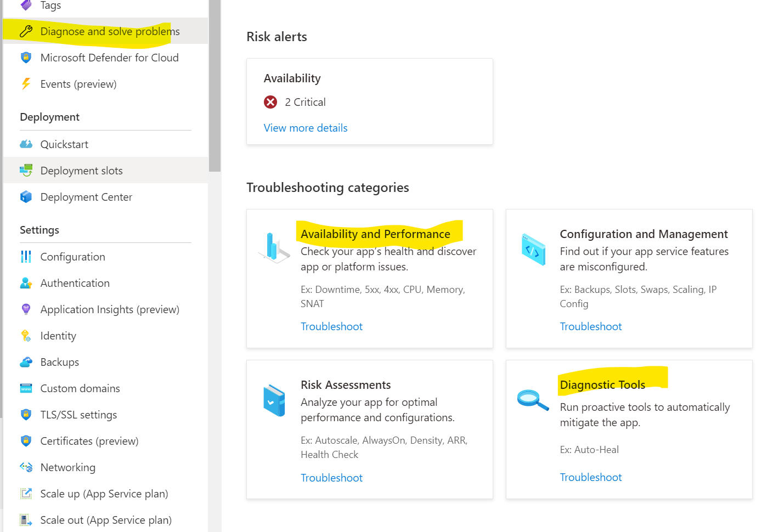Open Backups using the cloud icon
The image size is (784, 532).
coord(26,361)
